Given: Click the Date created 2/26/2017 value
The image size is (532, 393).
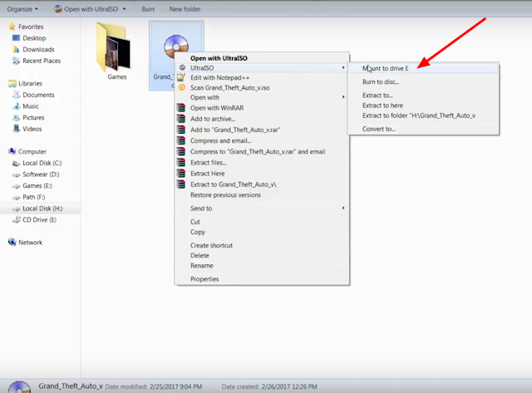Looking at the screenshot, I should click(x=289, y=386).
